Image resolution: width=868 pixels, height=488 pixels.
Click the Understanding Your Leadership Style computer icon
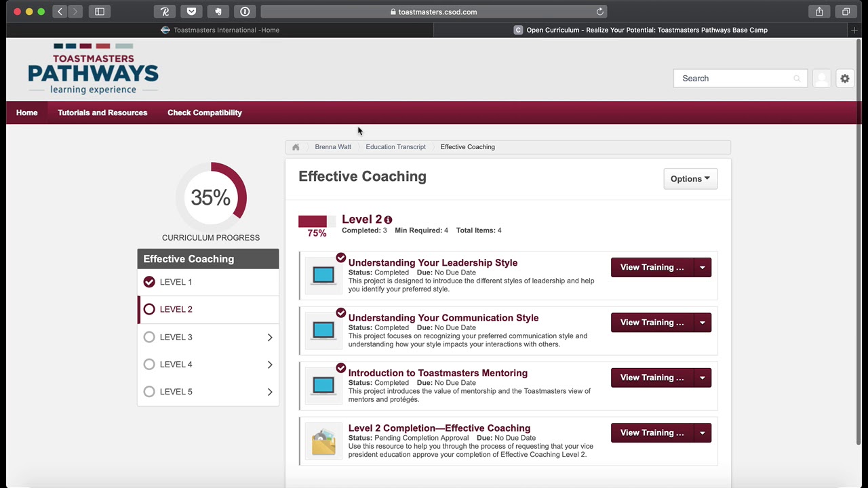click(x=323, y=275)
